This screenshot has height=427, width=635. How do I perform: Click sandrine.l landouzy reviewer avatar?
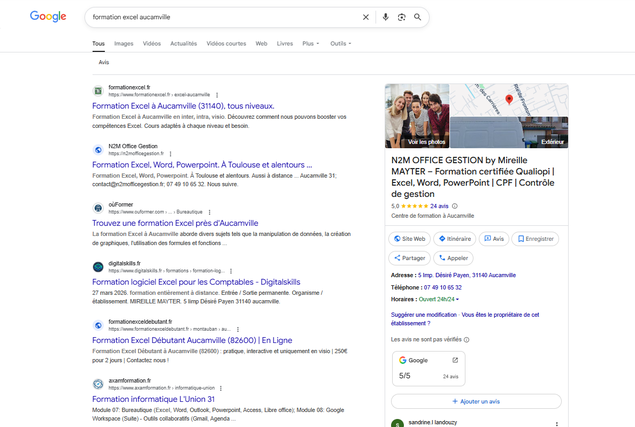coord(397,423)
